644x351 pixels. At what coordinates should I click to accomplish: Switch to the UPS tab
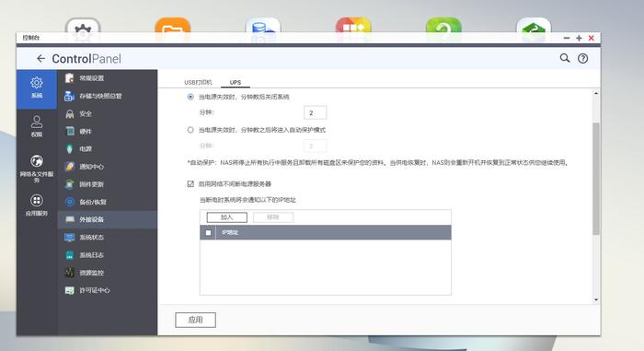(x=236, y=82)
